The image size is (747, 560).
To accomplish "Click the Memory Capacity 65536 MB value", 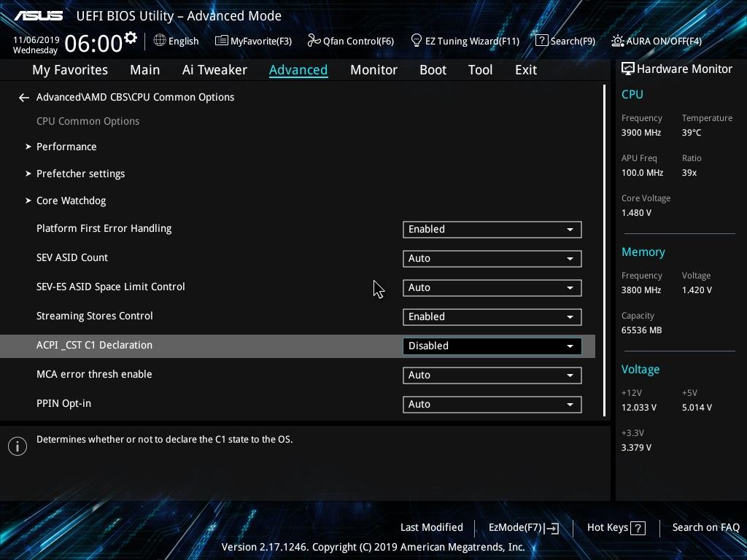I will 641,330.
